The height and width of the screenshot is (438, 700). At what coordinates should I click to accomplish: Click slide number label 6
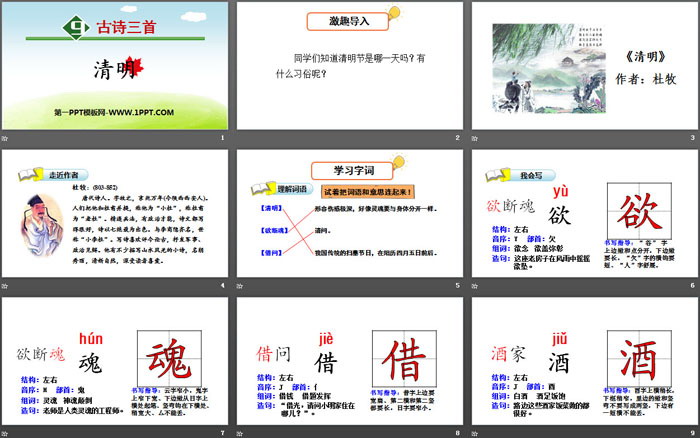(692, 285)
